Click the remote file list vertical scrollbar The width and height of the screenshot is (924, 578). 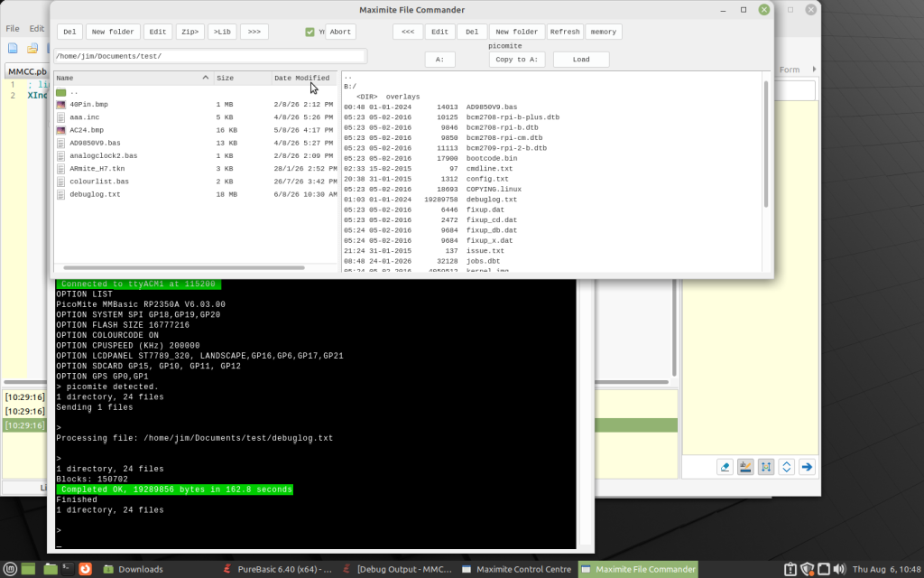coord(766,144)
